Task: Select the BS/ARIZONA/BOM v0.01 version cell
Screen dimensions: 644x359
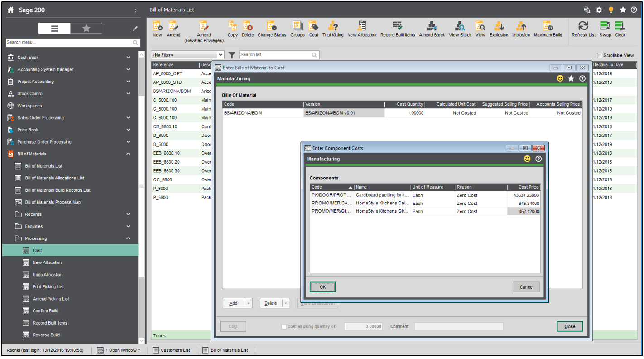Action: (344, 113)
